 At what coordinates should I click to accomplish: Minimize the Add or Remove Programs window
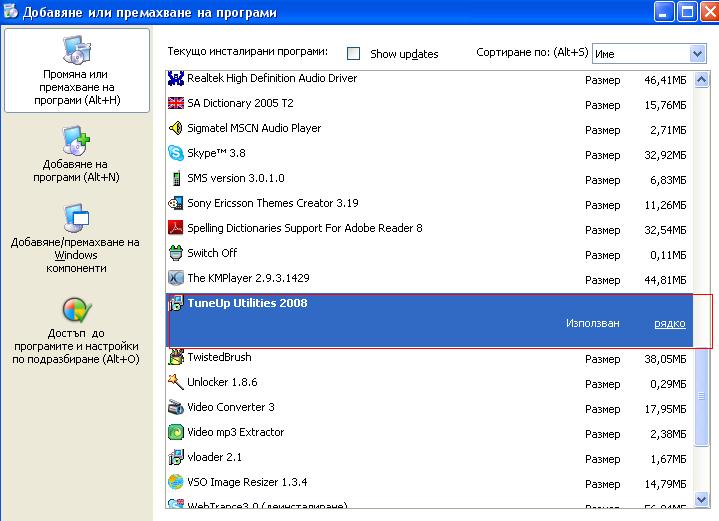664,12
